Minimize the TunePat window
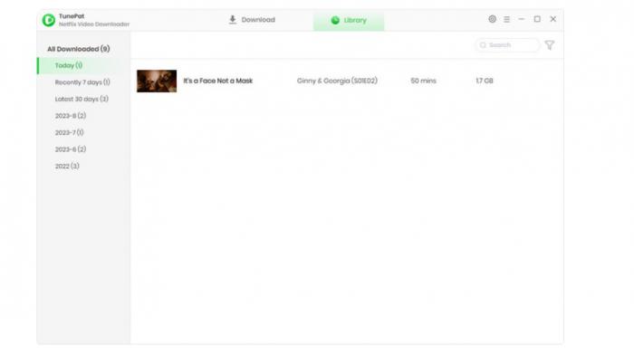 point(522,19)
